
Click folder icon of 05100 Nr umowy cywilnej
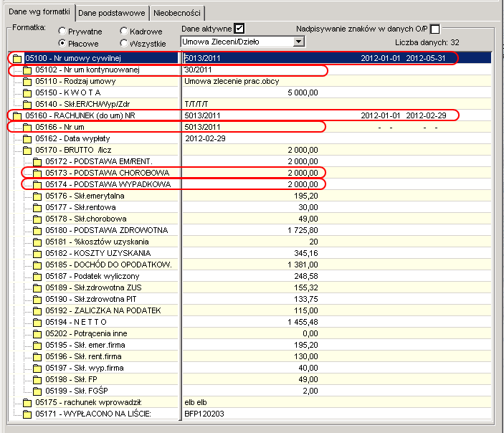point(17,59)
